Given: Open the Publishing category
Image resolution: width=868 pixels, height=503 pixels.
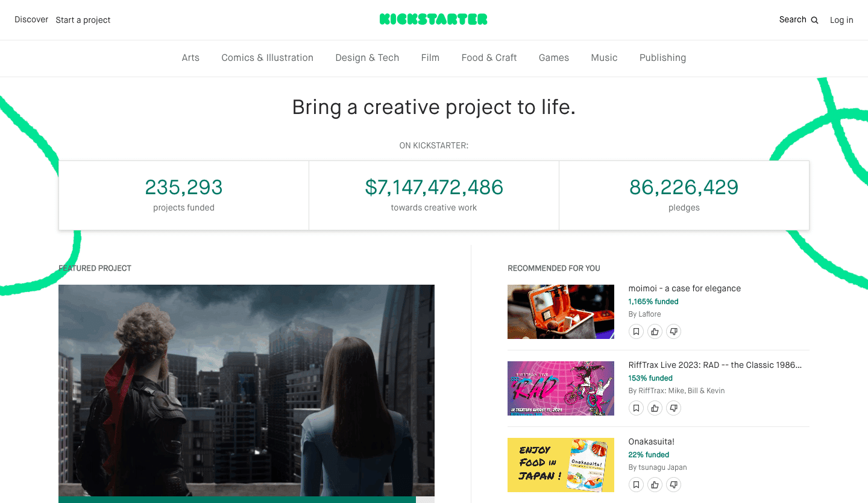Looking at the screenshot, I should coord(662,58).
